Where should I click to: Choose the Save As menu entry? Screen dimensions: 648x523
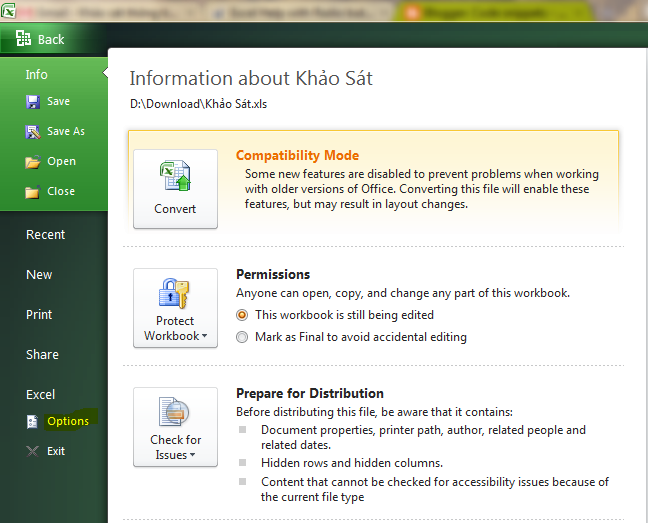pyautogui.click(x=66, y=132)
